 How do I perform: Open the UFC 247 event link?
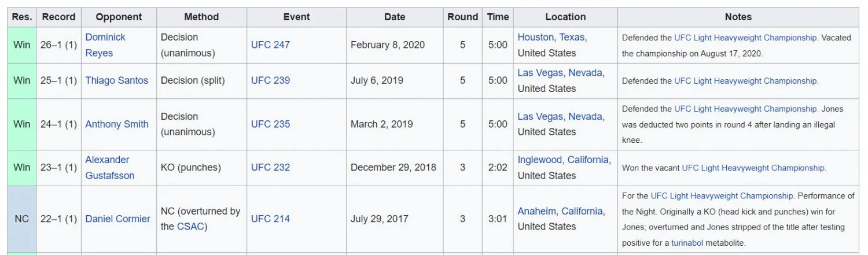(270, 45)
